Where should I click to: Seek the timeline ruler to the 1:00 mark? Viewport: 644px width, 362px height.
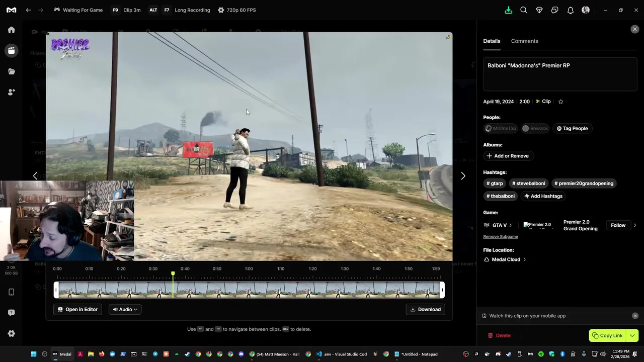[x=249, y=269]
